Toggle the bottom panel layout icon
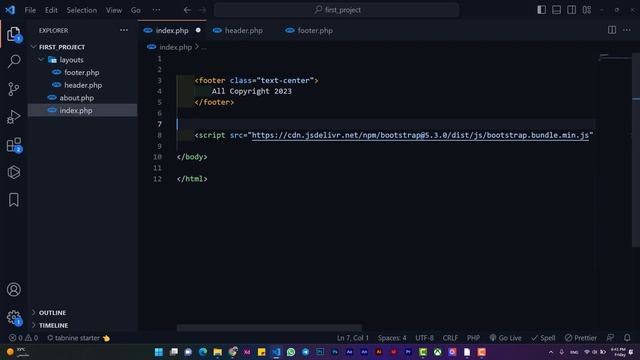640x360 pixels. [556, 10]
